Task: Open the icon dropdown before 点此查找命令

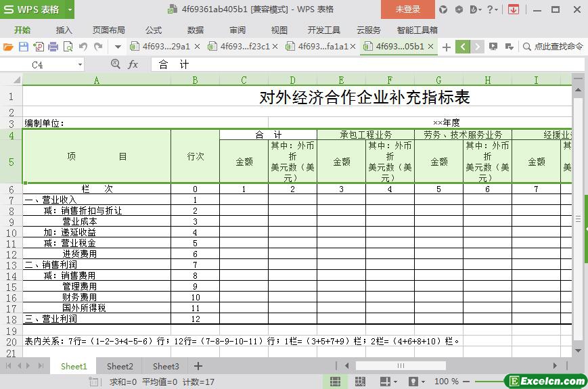Action: (x=509, y=47)
